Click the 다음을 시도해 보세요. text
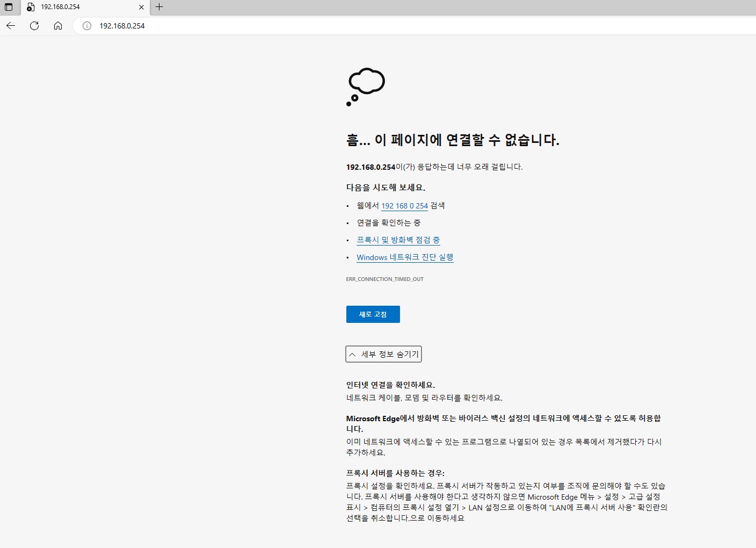 point(386,188)
